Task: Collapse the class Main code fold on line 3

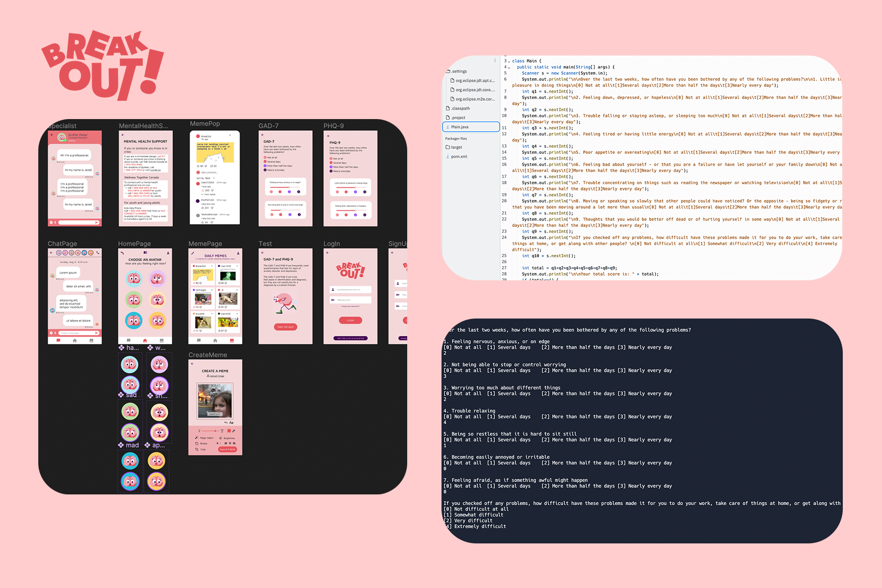Action: point(510,60)
